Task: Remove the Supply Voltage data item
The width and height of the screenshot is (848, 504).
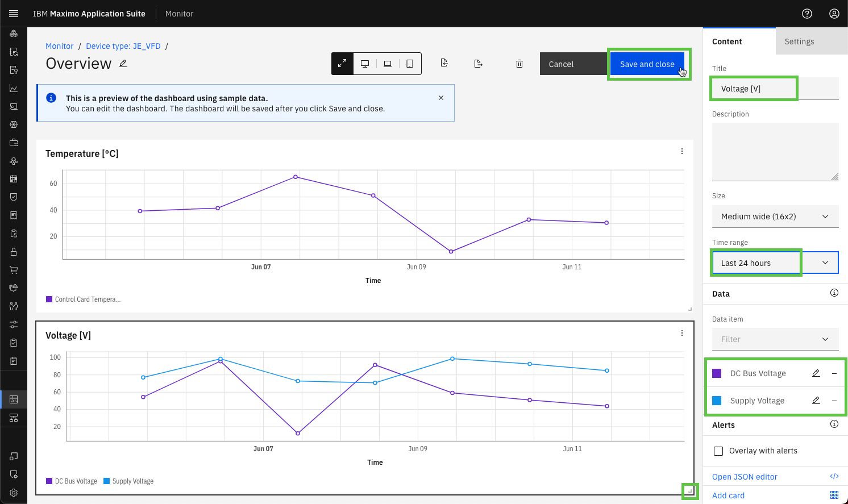Action: pyautogui.click(x=834, y=401)
